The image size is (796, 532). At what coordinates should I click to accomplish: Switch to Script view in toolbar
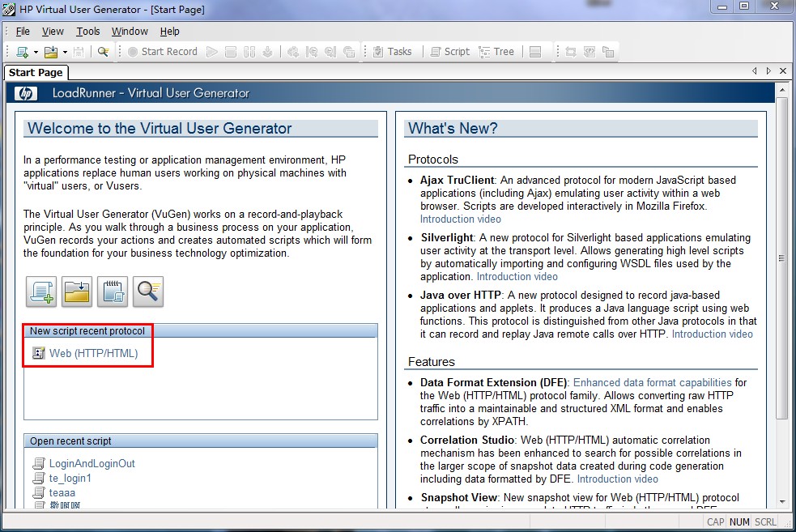pyautogui.click(x=450, y=52)
